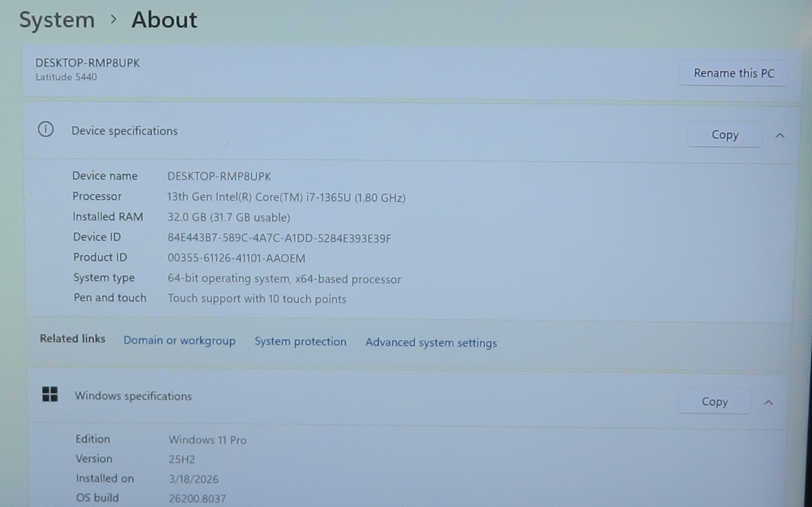
Task: Open System protection link
Action: [300, 341]
